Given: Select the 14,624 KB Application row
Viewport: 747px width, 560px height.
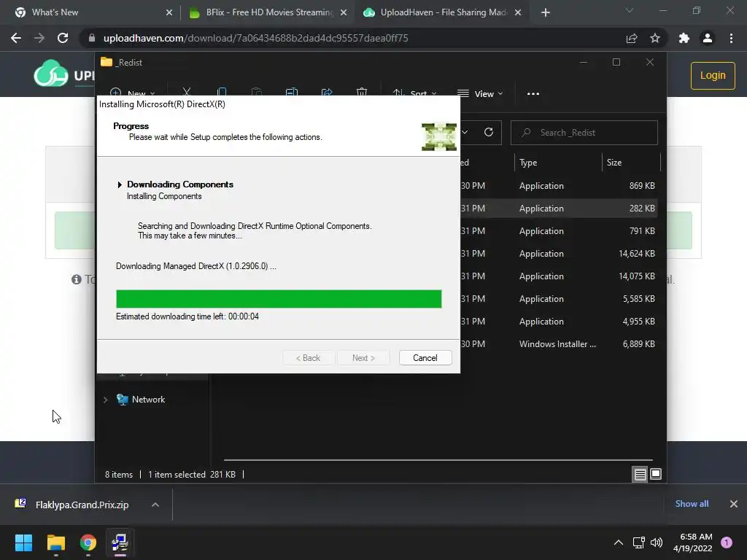Looking at the screenshot, I should coord(558,253).
